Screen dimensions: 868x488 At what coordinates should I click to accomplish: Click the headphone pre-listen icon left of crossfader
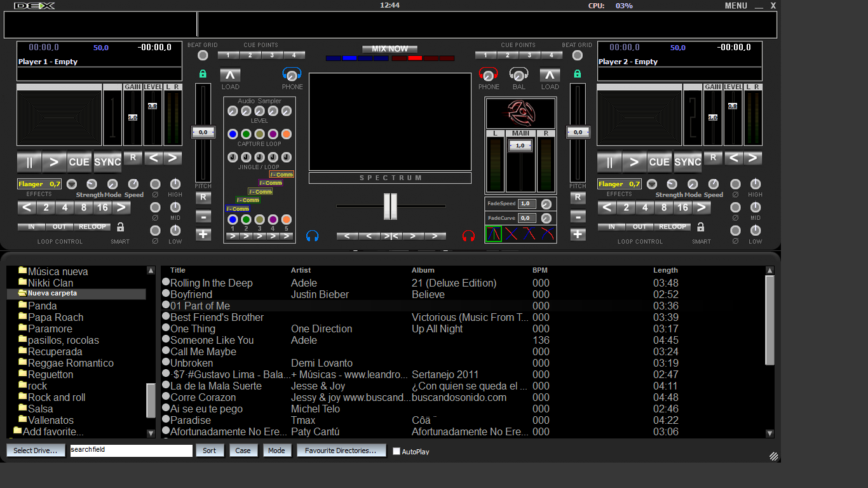(312, 235)
